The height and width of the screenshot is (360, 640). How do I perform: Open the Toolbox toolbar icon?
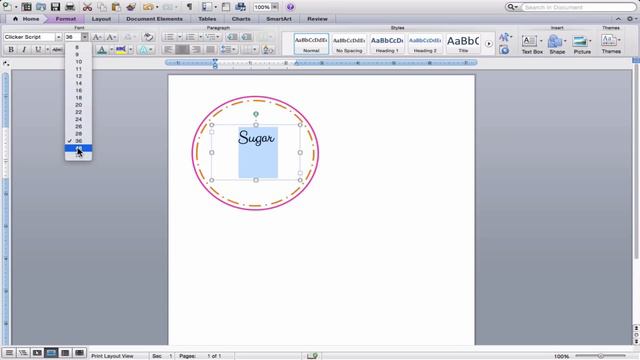226,7
